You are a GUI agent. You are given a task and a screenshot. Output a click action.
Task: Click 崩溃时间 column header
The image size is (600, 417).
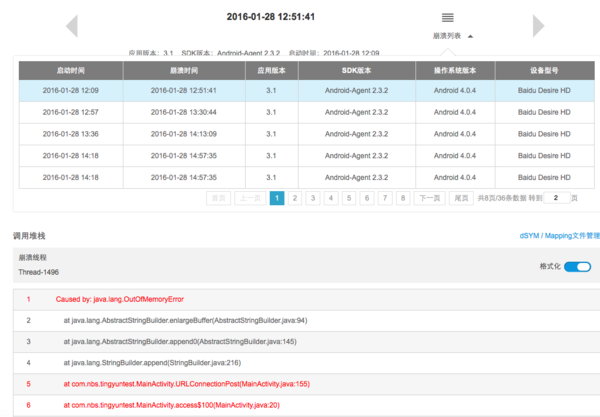coord(184,70)
